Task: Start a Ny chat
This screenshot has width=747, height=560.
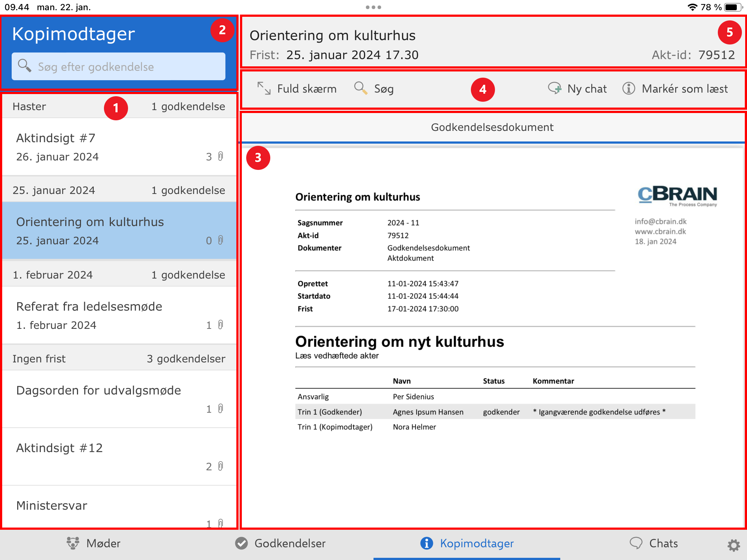Action: tap(577, 89)
